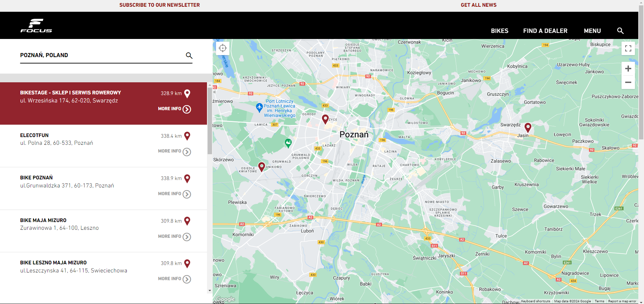
Task: Click the dealer list scroll up arrow
Action: [x=210, y=85]
